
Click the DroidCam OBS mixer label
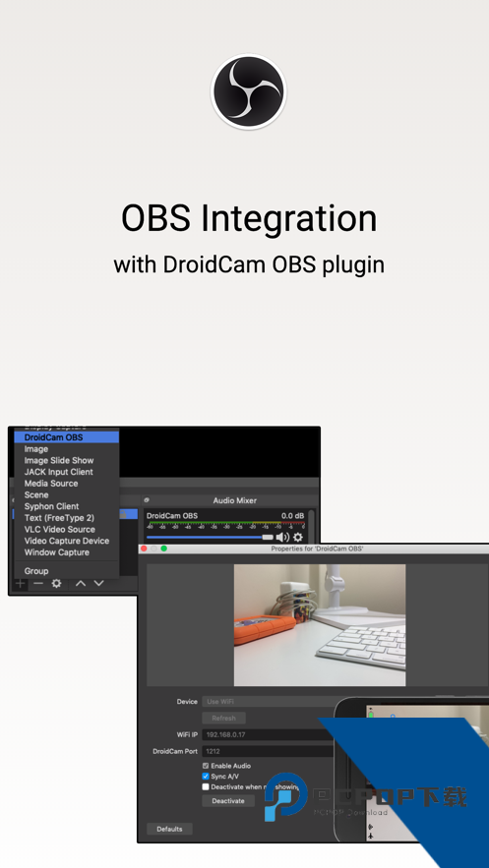[171, 516]
